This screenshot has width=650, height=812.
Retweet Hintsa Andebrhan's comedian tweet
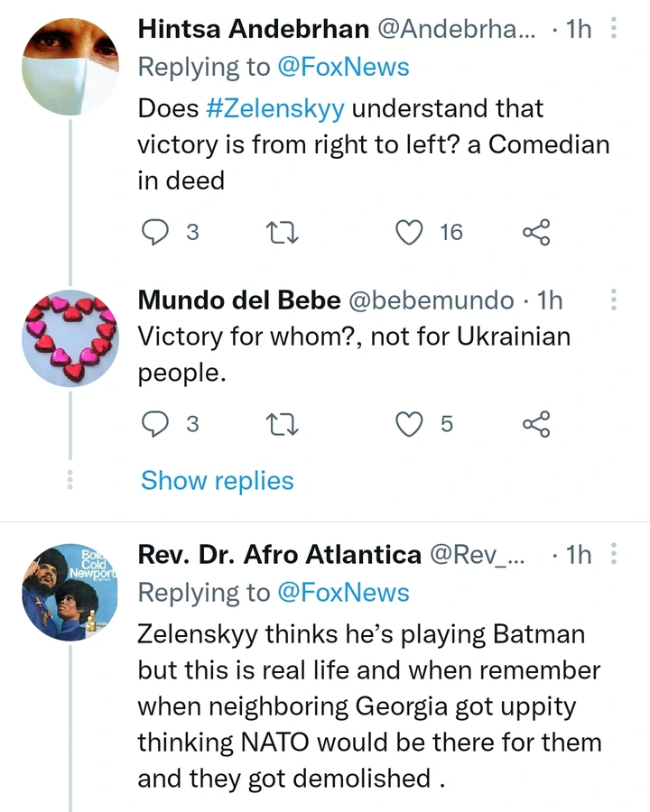pos(284,233)
